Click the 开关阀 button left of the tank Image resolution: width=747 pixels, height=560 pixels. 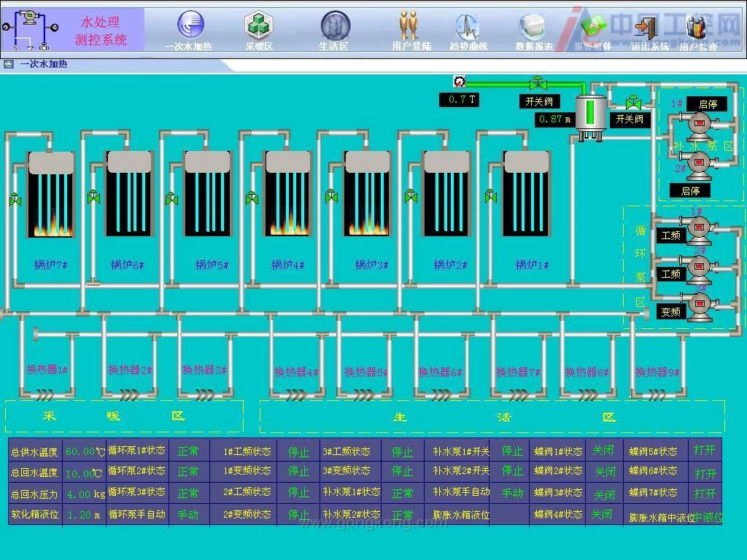click(x=540, y=101)
